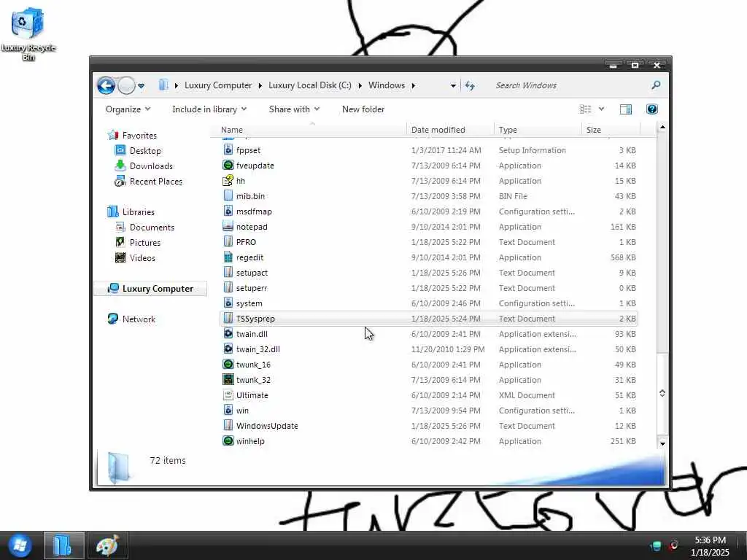Click the Paint taskbar button
The width and height of the screenshot is (747, 560).
(108, 545)
